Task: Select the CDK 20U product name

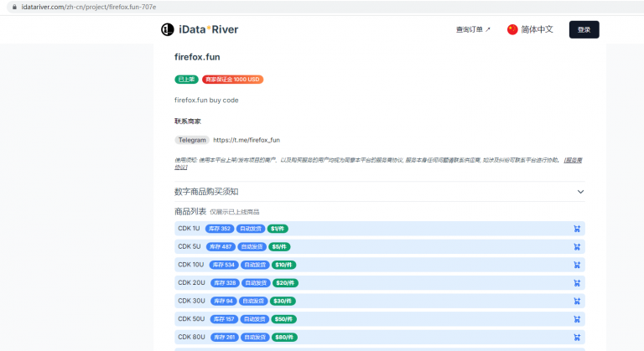Action: 191,282
